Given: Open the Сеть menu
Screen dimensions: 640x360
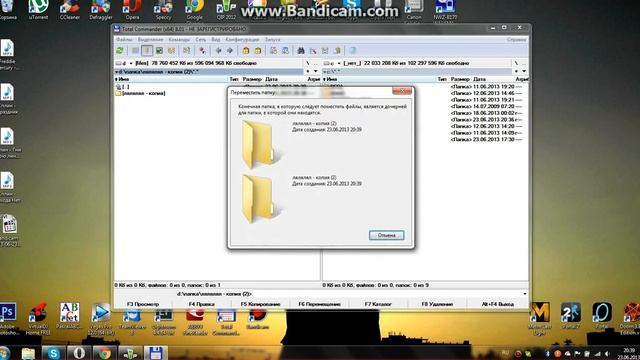Looking at the screenshot, I should pyautogui.click(x=200, y=40).
